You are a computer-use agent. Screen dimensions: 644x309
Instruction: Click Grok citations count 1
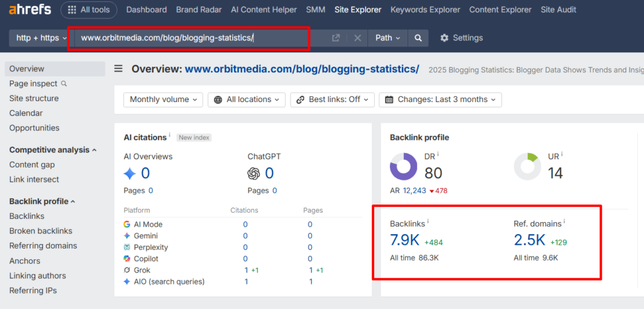tap(246, 271)
